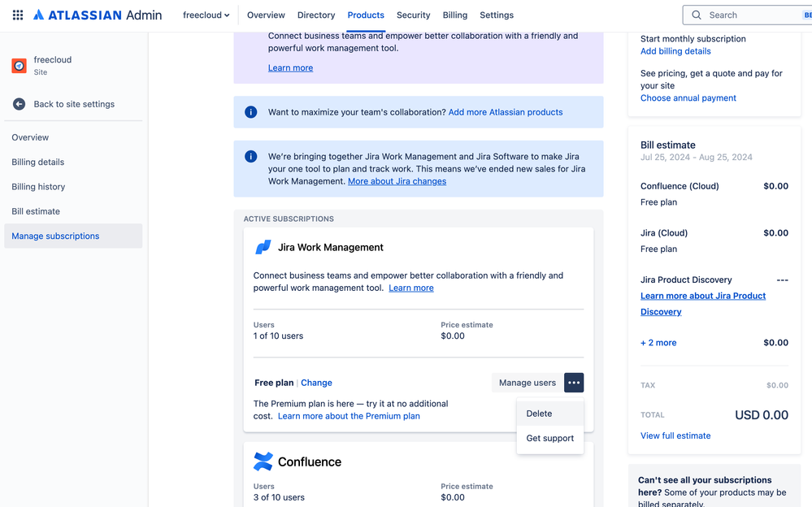Screen dimensions: 812x507
Task: Open the app switcher grid icon
Action: (18, 15)
